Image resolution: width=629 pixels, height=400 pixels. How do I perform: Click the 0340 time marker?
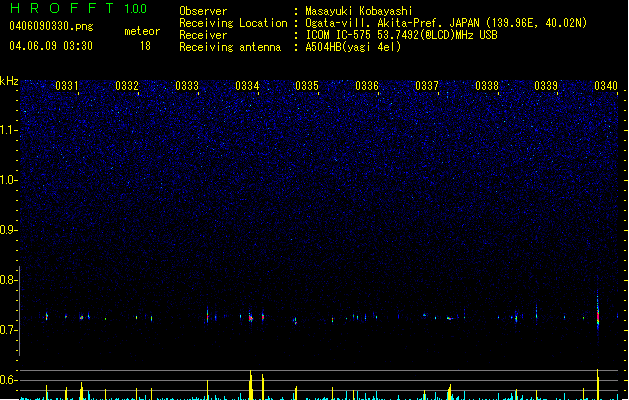pyautogui.click(x=606, y=85)
